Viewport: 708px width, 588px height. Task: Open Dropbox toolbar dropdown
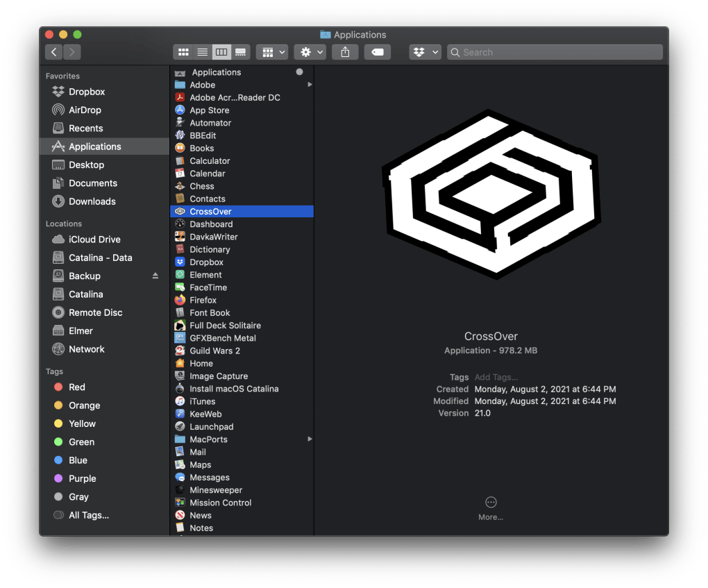425,52
